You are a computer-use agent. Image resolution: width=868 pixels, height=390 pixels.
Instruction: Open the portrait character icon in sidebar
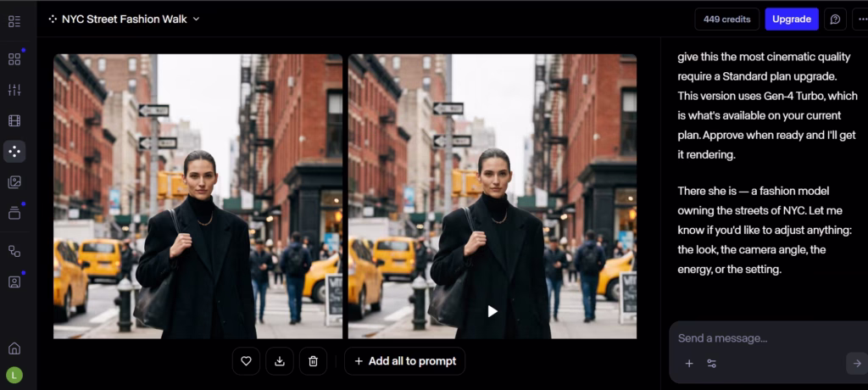click(x=14, y=281)
